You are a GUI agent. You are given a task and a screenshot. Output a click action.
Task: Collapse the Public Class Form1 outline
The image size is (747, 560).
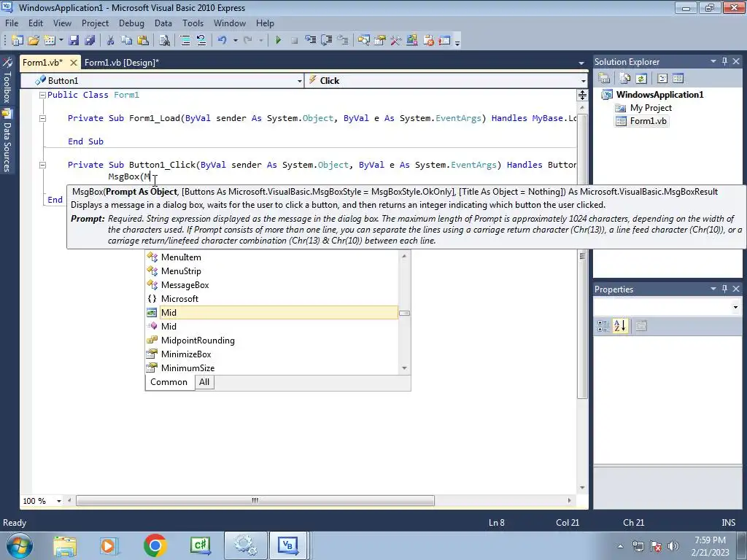42,95
